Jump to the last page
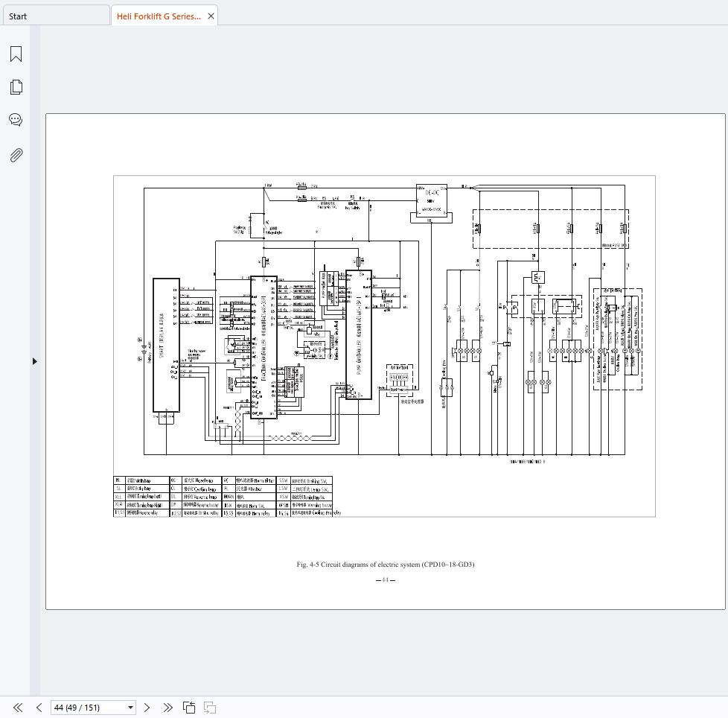728x718 pixels. [167, 708]
